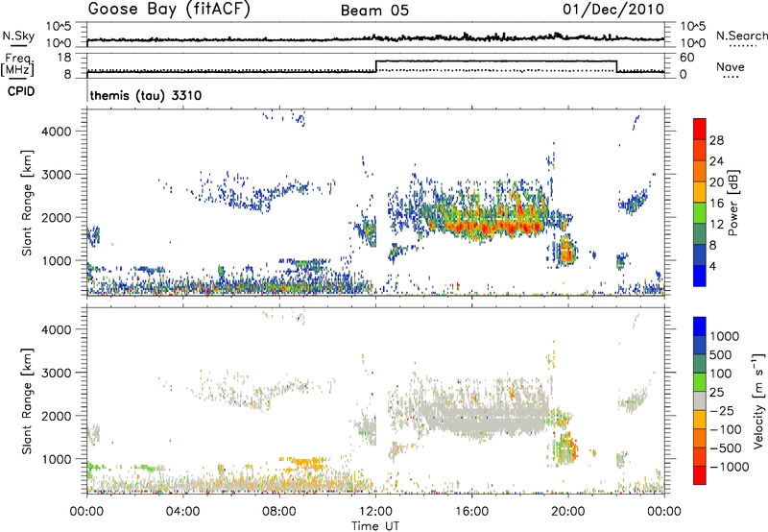Click light green Power segment between 12 and 16

tap(700, 212)
